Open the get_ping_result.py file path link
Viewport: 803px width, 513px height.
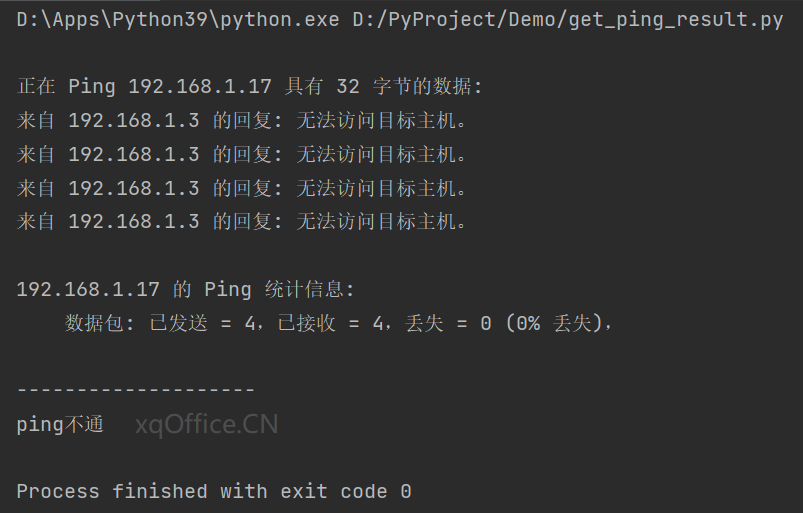click(x=568, y=20)
